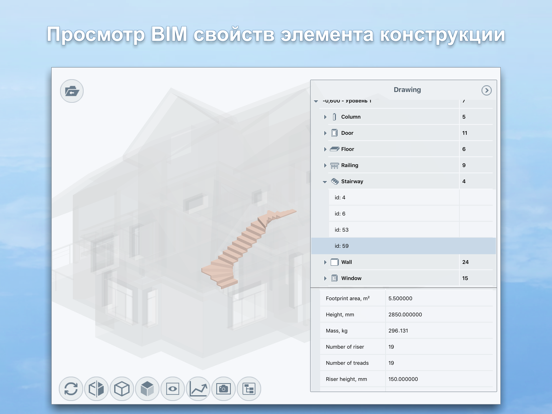The width and height of the screenshot is (552, 414).
Task: Expand the Column tree node
Action: pyautogui.click(x=325, y=117)
